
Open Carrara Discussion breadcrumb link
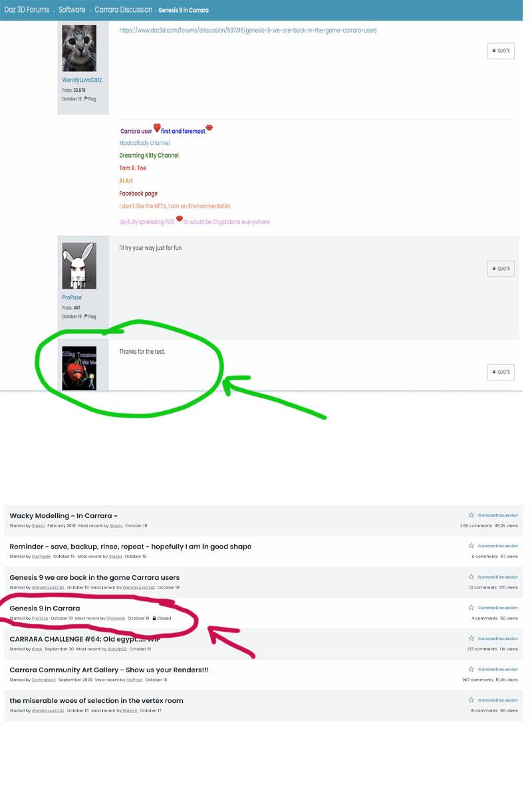(x=123, y=10)
